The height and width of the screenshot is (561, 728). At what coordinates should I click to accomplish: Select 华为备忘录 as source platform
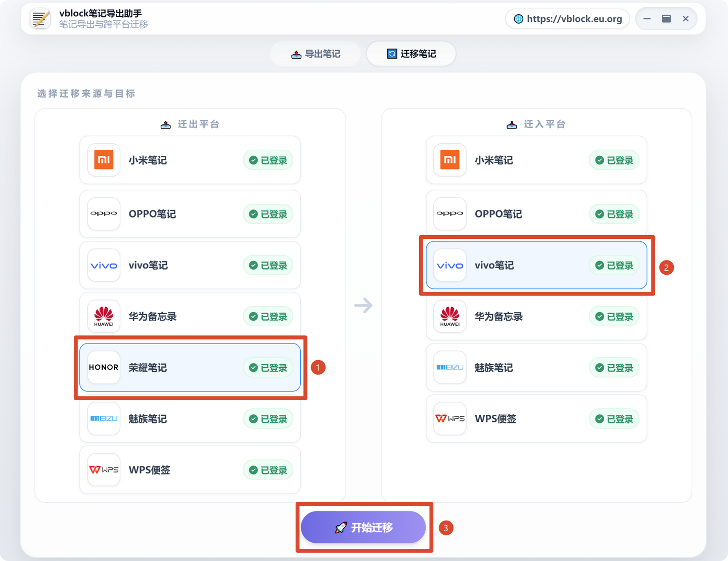(x=190, y=317)
